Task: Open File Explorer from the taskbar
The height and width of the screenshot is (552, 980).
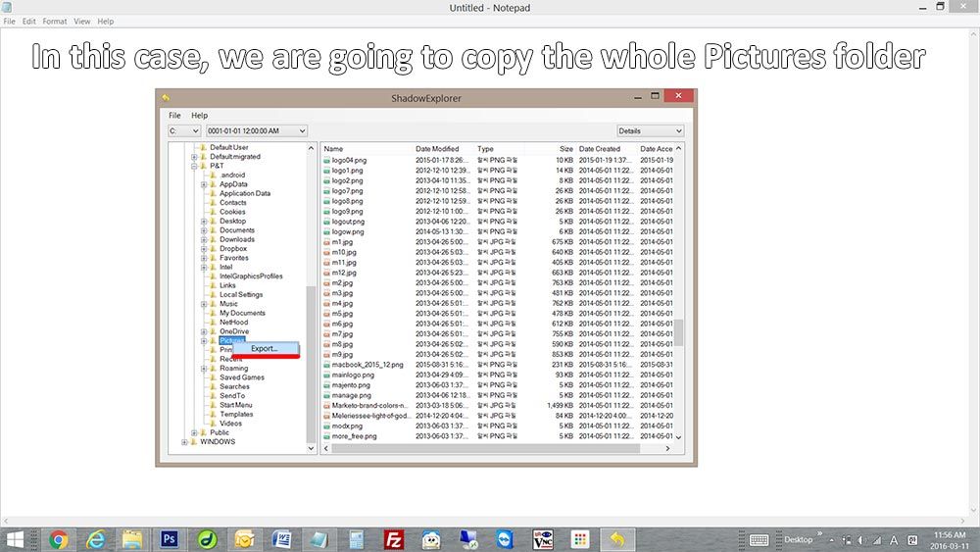Action: [x=132, y=539]
